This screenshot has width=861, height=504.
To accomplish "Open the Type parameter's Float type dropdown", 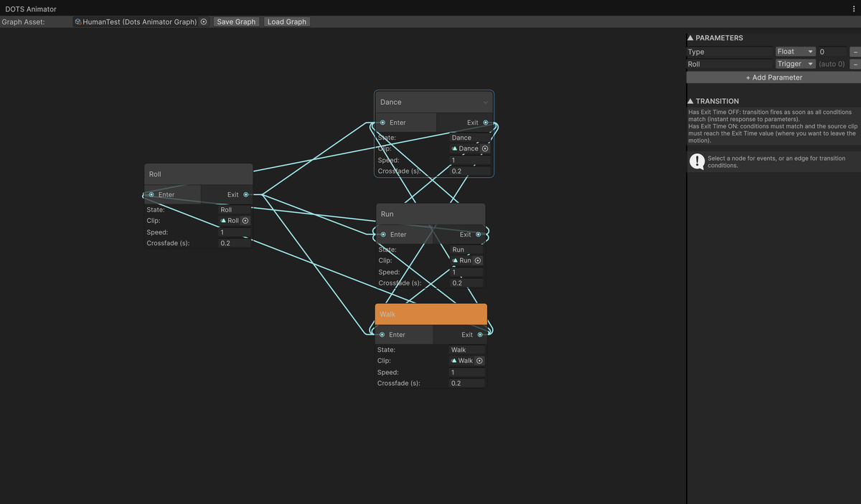I will pos(796,52).
